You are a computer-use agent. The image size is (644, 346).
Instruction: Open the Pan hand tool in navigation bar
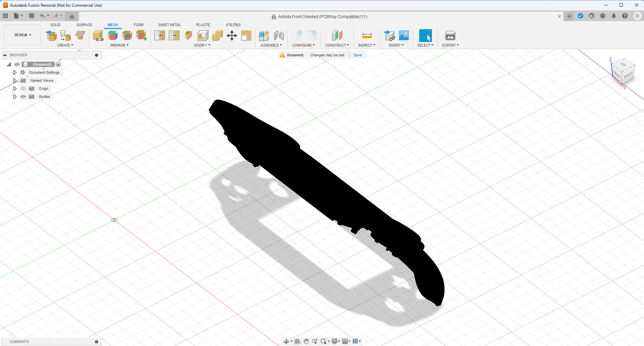click(x=306, y=341)
